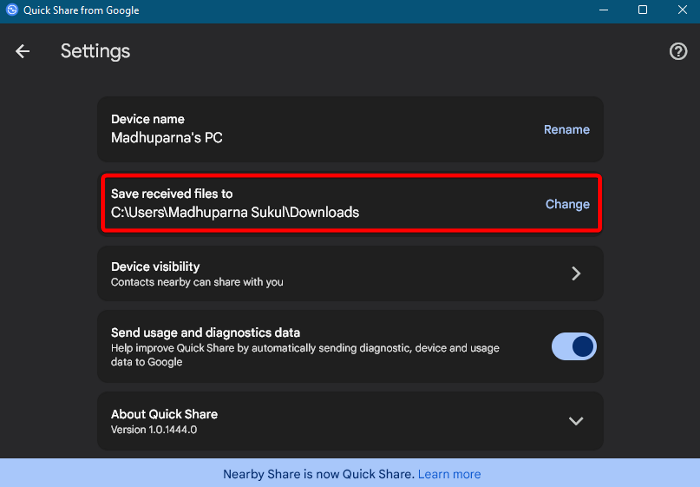Click the Quick Share logo in title bar
The image size is (700, 487).
pos(12,10)
